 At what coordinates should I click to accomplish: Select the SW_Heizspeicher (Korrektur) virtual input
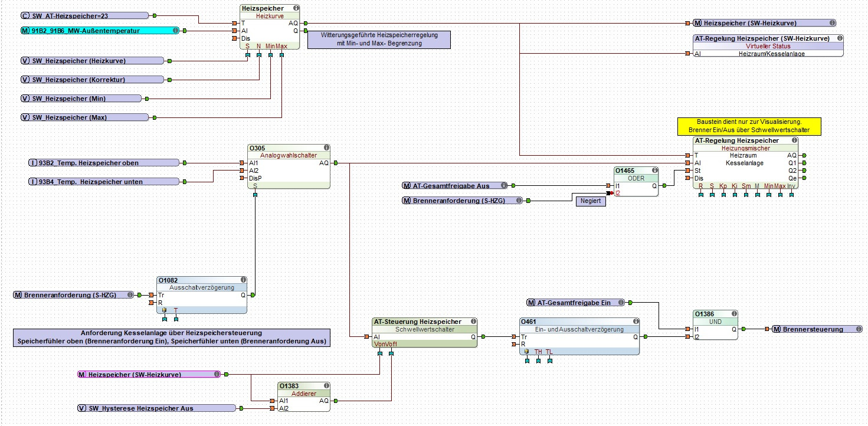(x=93, y=80)
